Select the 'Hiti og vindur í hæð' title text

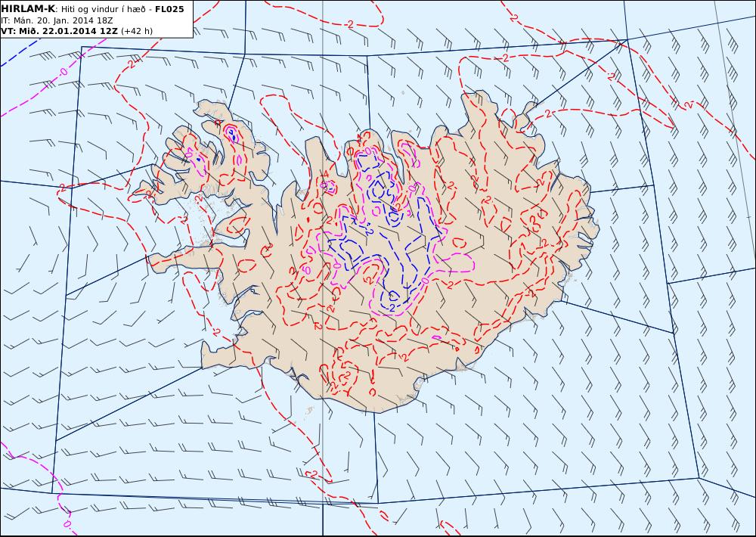coord(103,9)
